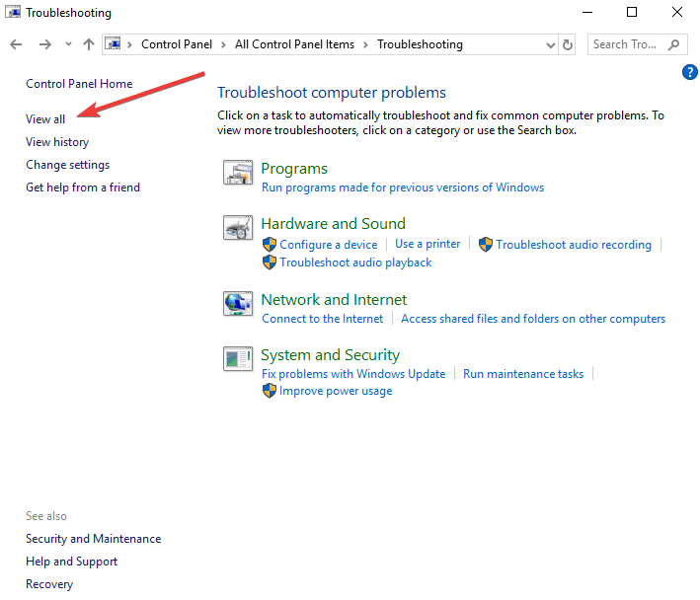This screenshot has width=700, height=600.
Task: Open Security and Maintenance link
Action: (x=94, y=539)
